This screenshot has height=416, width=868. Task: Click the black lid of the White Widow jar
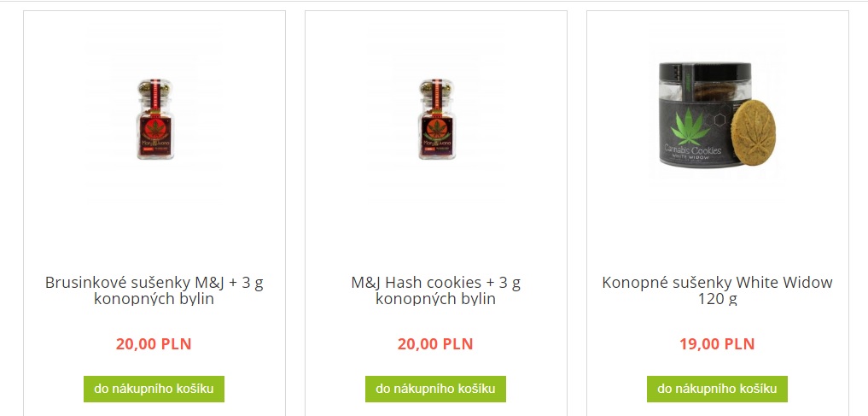(705, 73)
